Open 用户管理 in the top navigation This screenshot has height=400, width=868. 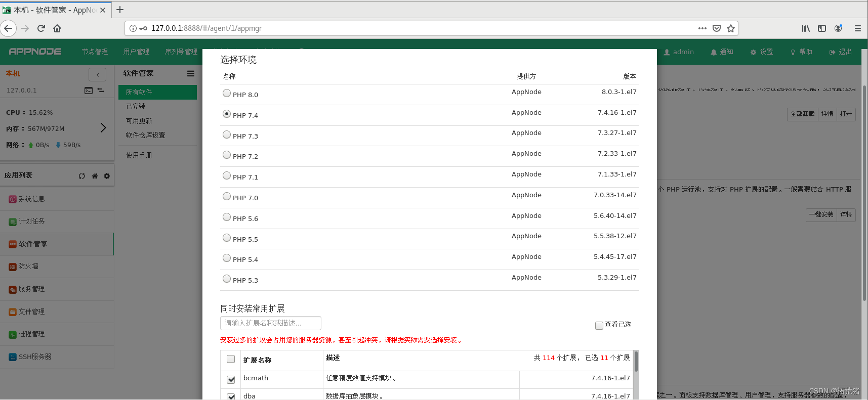pyautogui.click(x=137, y=52)
